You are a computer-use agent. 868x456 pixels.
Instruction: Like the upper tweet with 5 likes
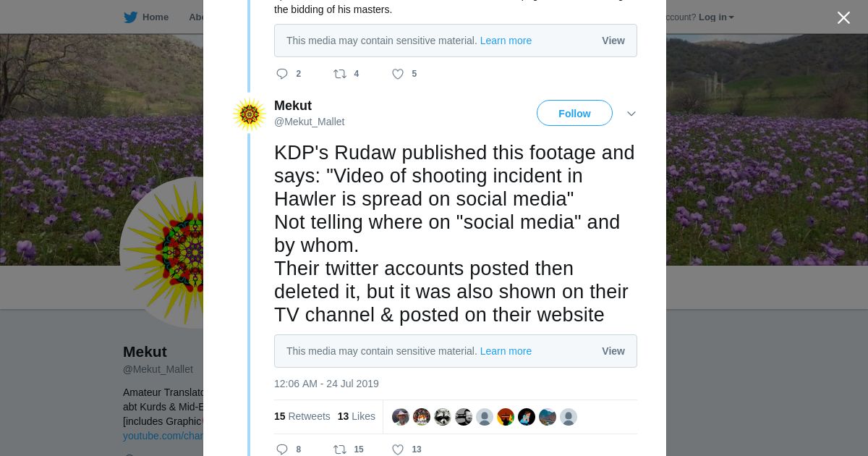point(398,74)
